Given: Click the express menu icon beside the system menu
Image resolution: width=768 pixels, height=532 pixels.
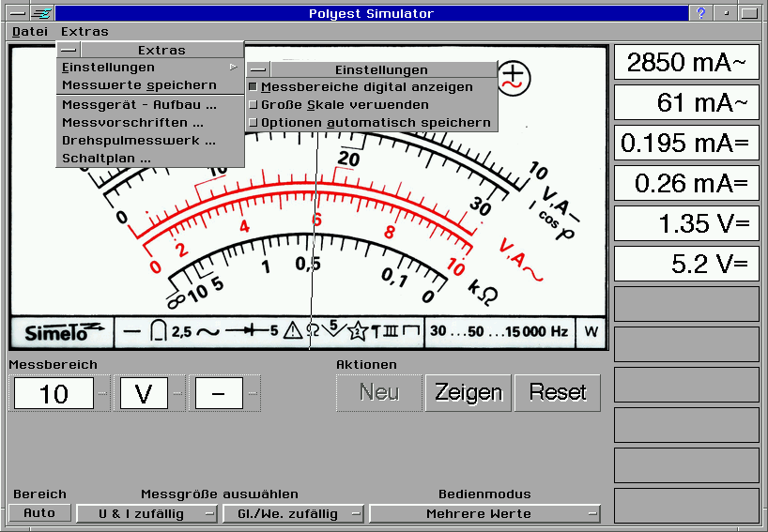Looking at the screenshot, I should click(x=41, y=13).
